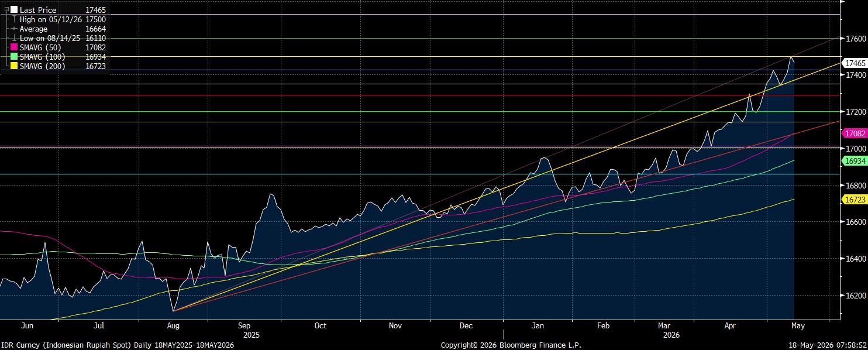Select the Average marker icon in legend

[x=14, y=29]
